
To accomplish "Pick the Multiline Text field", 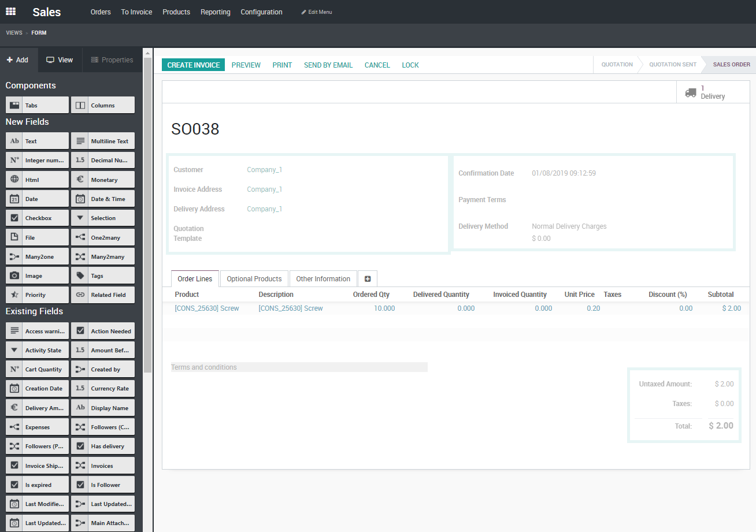I will click(x=103, y=141).
